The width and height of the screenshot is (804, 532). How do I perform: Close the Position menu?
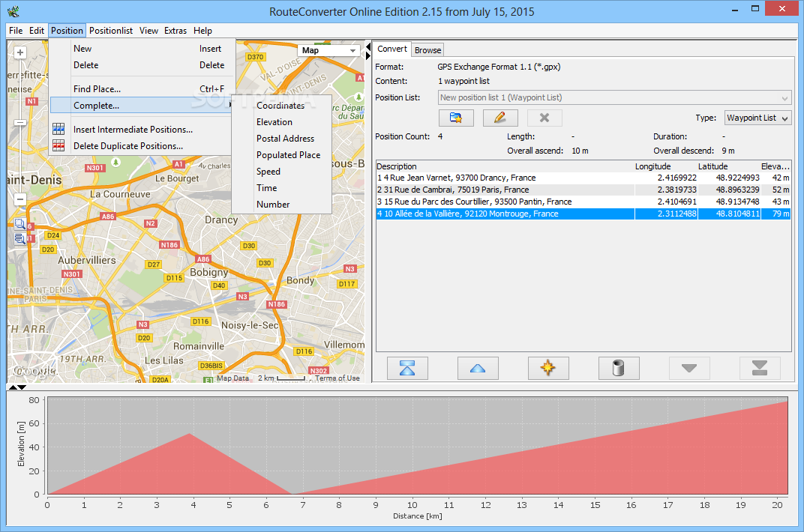click(67, 31)
